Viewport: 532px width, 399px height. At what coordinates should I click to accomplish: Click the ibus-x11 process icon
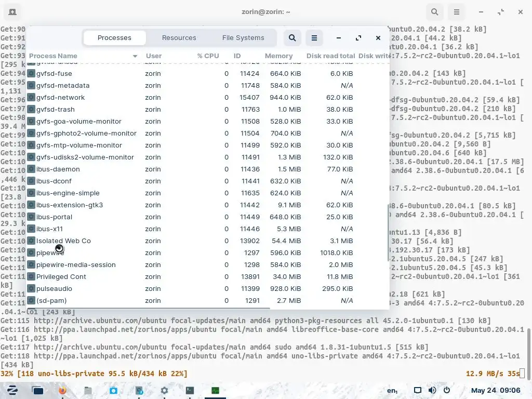tap(31, 229)
